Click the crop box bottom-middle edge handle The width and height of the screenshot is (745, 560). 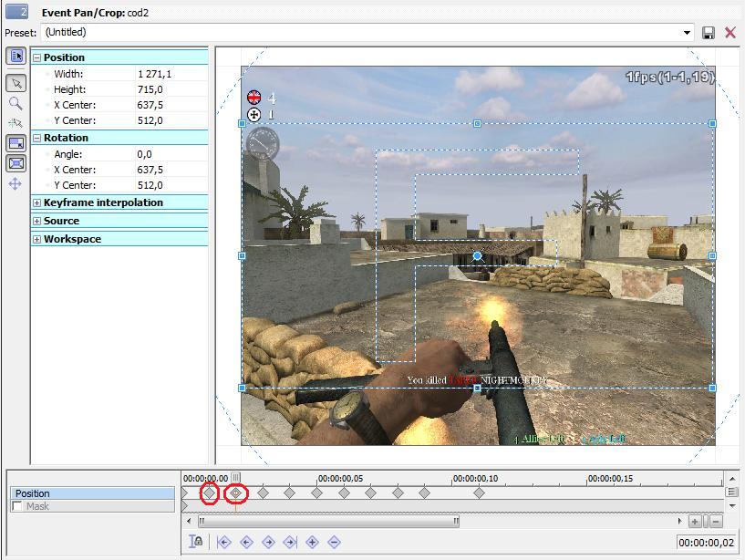477,388
